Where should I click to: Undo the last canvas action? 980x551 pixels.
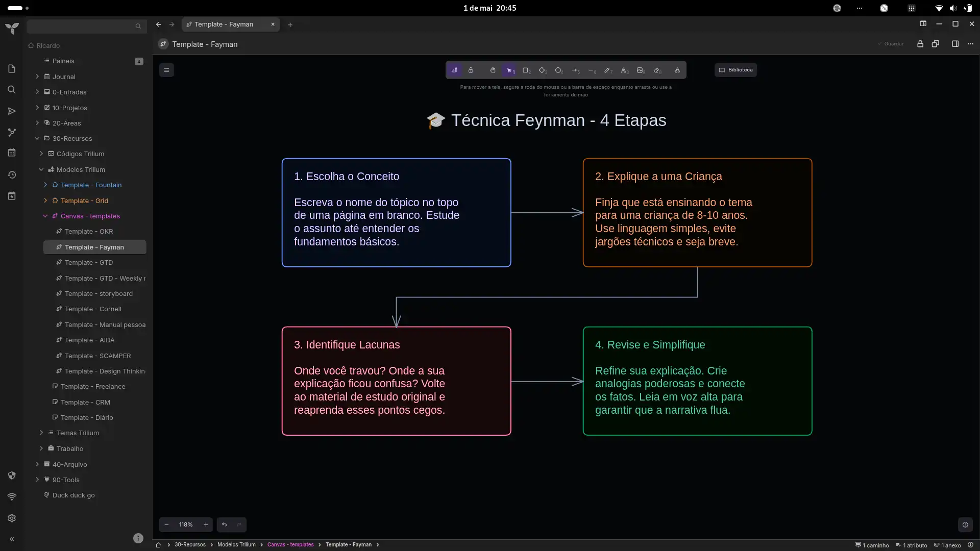coord(224,524)
